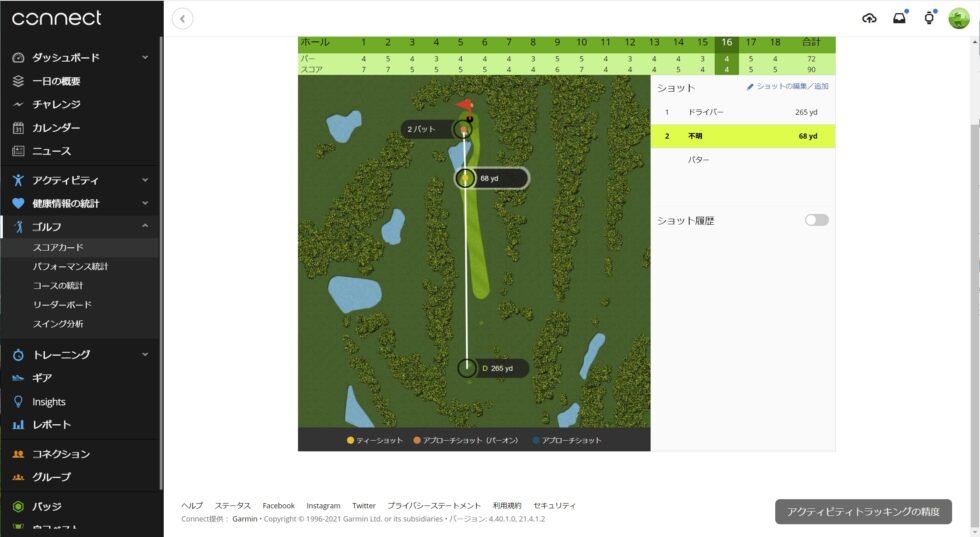Open the notifications inbox icon
This screenshot has height=537, width=980.
click(x=899, y=18)
